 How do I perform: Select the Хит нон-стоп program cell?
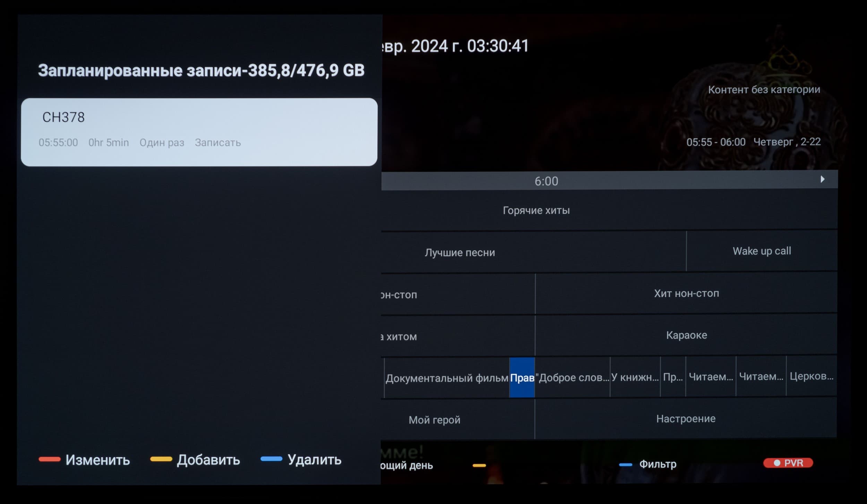click(686, 294)
